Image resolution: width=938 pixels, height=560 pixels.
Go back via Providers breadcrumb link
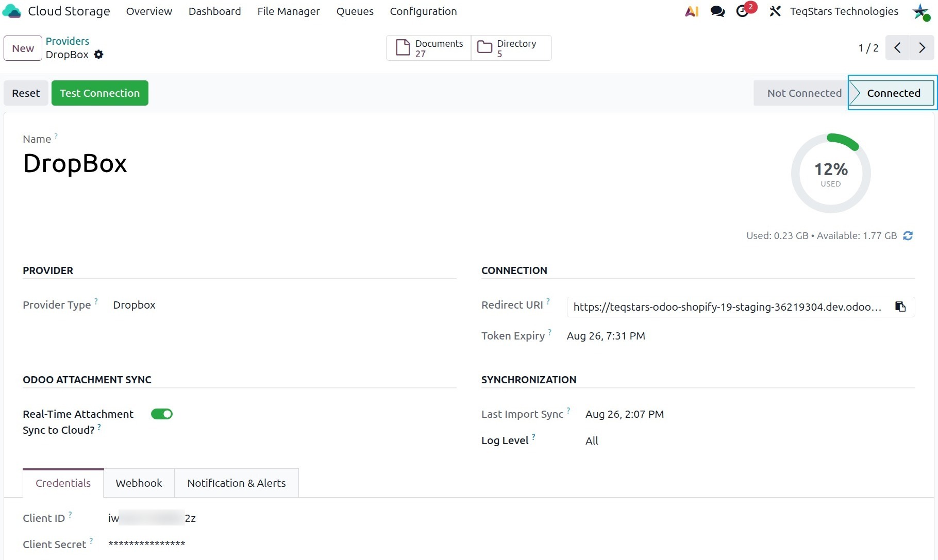[68, 41]
